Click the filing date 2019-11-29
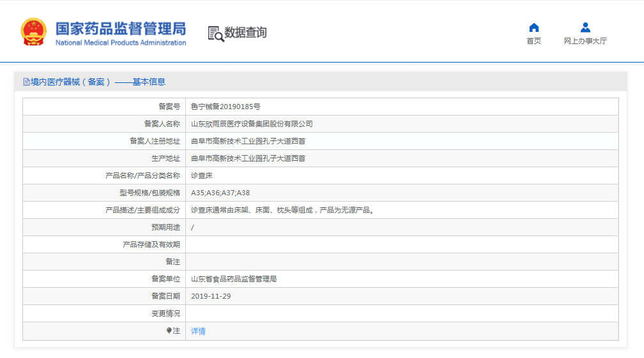Viewport: 644px width, 358px height. (211, 296)
